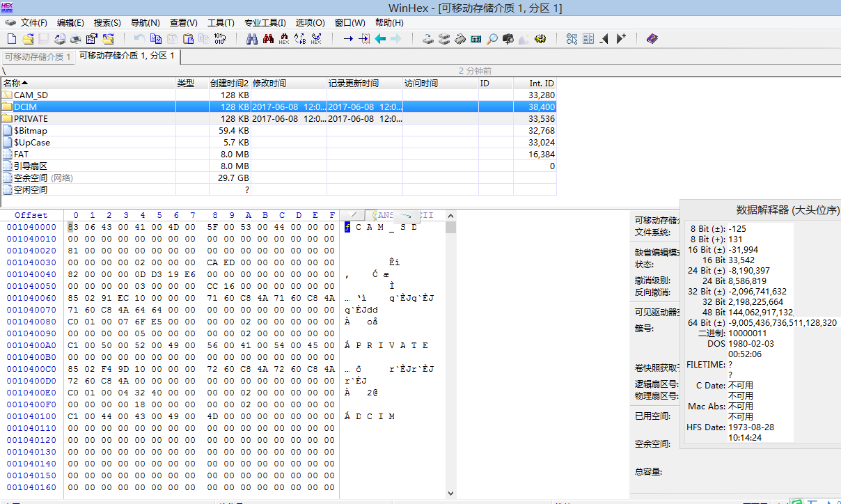The width and height of the screenshot is (841, 504).
Task: Sort by the 名称 column header
Action: pyautogui.click(x=88, y=84)
